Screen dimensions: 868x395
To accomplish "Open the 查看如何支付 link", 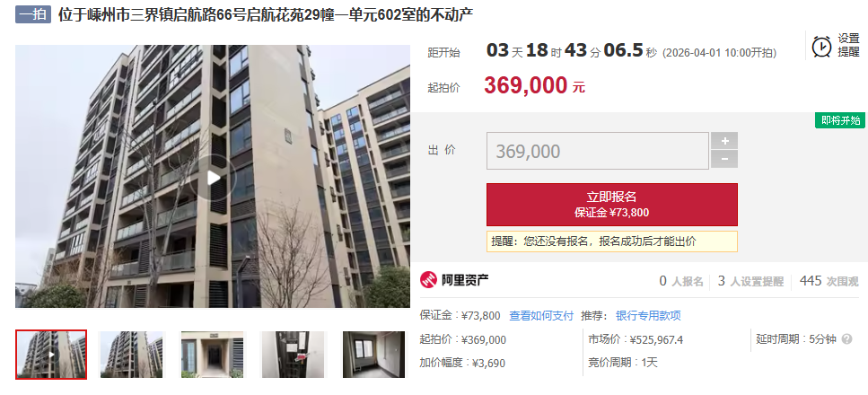I will pos(541,316).
